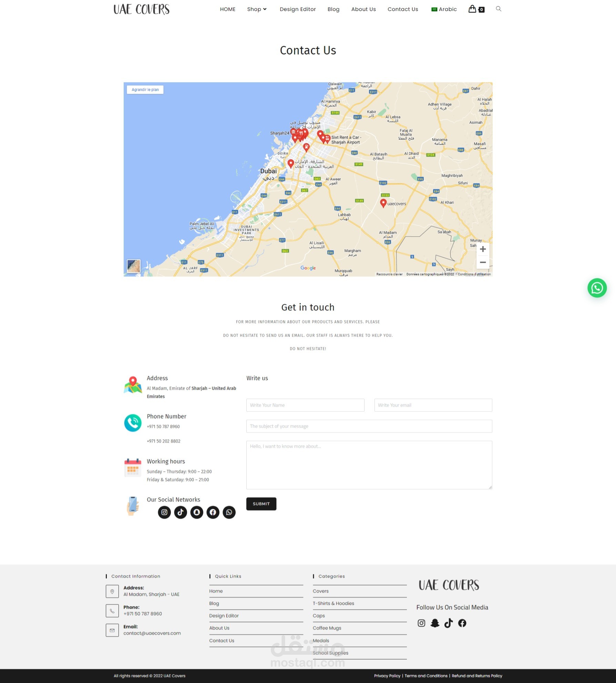
Task: Click map's Conditions d'utilisation link
Action: click(474, 274)
